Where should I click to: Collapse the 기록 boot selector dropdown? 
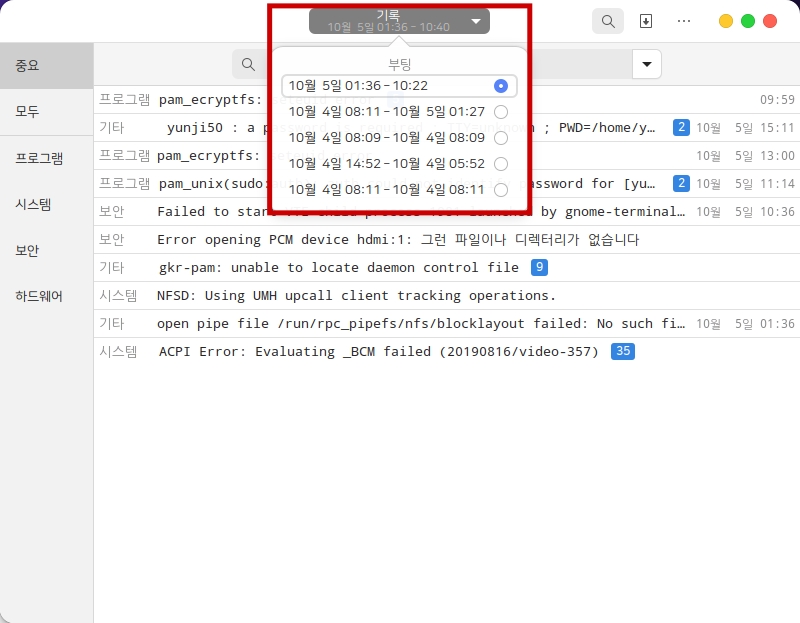399,21
